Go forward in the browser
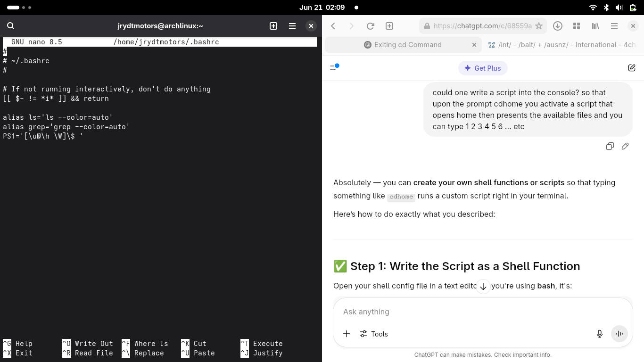644x362 pixels. point(351,26)
